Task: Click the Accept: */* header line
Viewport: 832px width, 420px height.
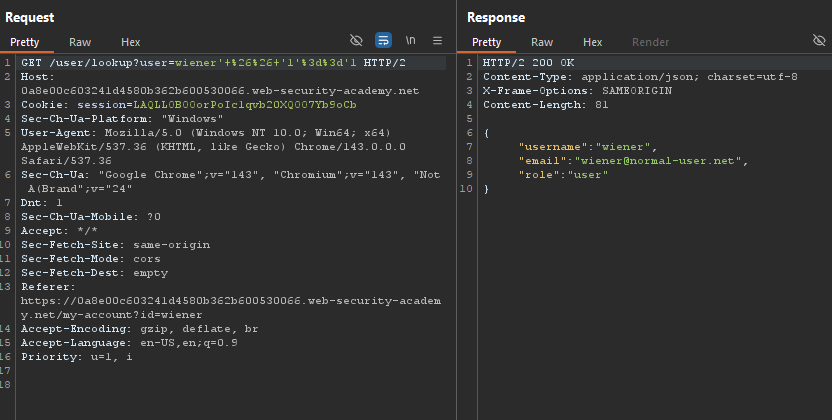Action: pyautogui.click(x=59, y=231)
